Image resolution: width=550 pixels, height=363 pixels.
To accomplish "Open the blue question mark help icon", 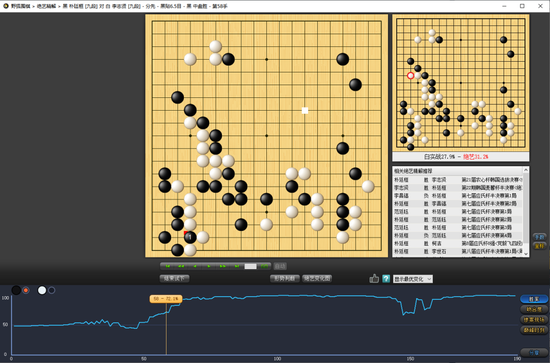I will (386, 278).
